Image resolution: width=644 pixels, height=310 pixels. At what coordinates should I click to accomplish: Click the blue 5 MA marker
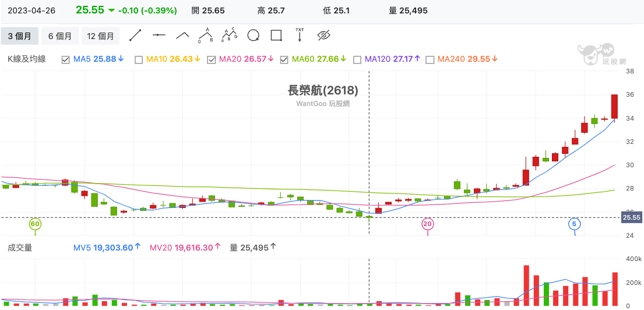pos(575,224)
